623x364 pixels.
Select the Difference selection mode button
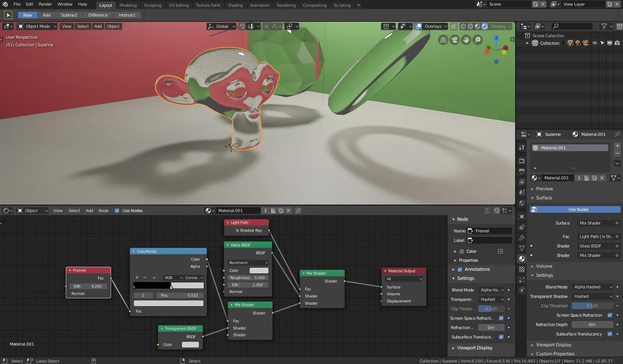coord(98,15)
